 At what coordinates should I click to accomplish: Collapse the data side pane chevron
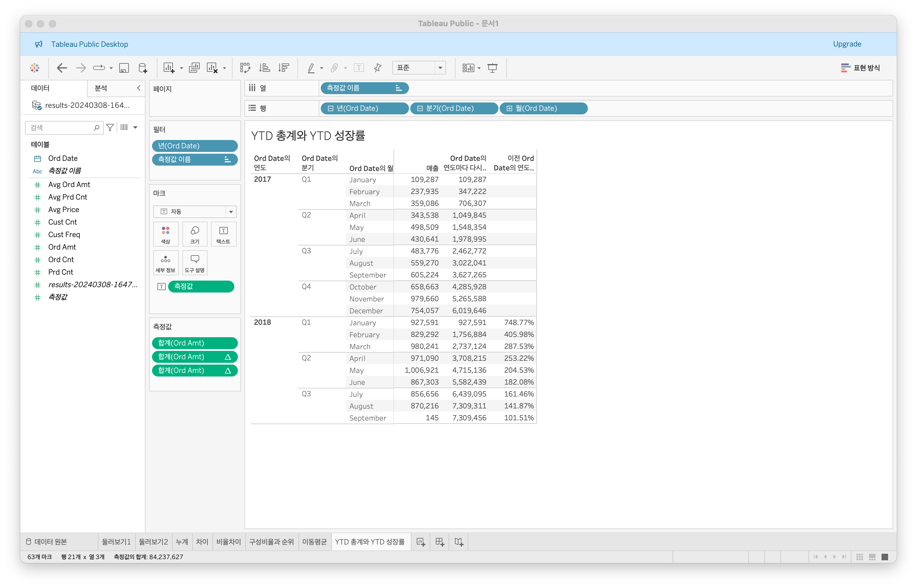coord(139,88)
